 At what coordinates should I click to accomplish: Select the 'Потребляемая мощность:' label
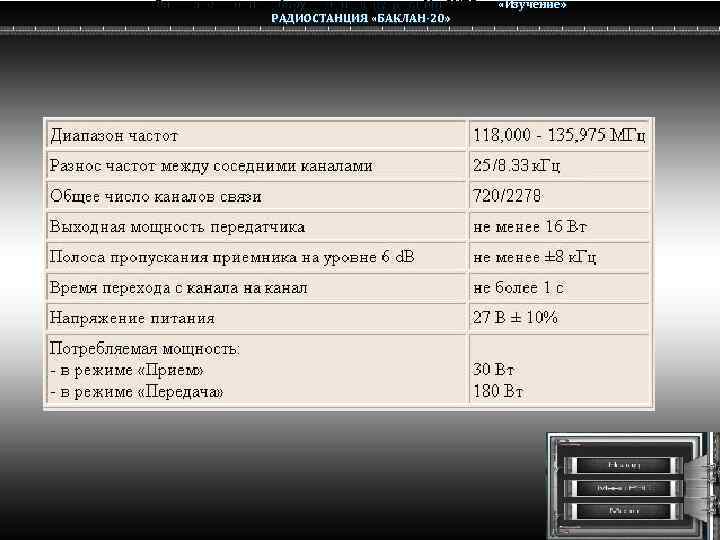[145, 349]
